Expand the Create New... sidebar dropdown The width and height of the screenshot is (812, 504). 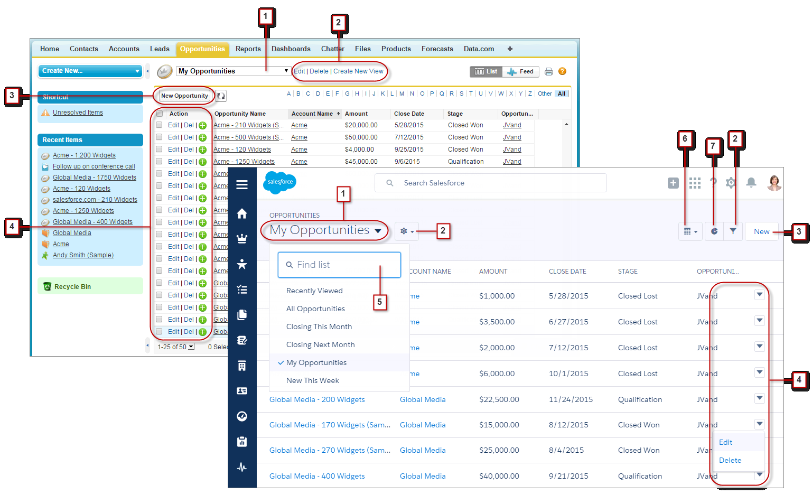(90, 71)
